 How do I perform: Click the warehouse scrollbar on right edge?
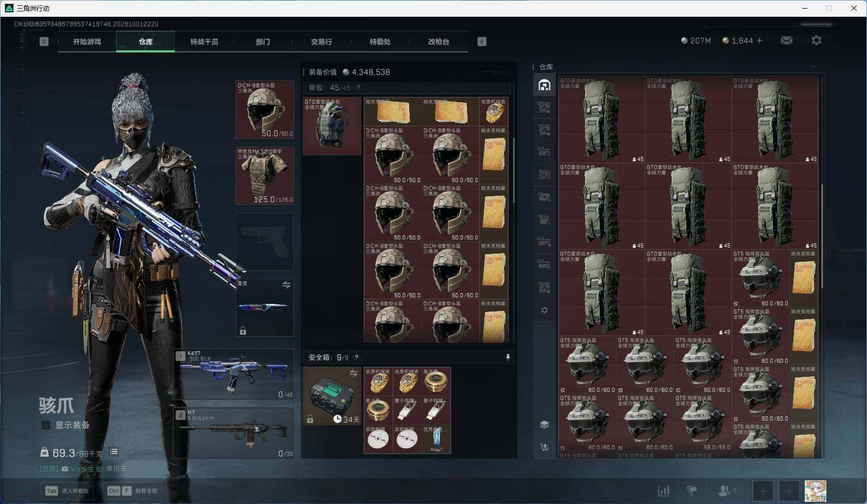point(822,235)
